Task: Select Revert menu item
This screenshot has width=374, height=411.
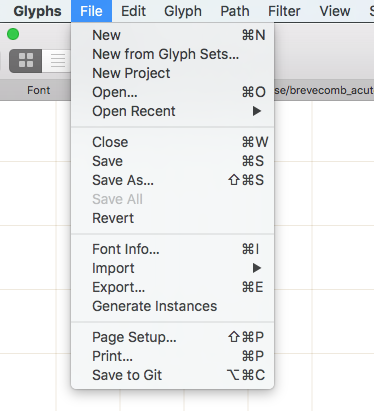Action: pyautogui.click(x=173, y=218)
